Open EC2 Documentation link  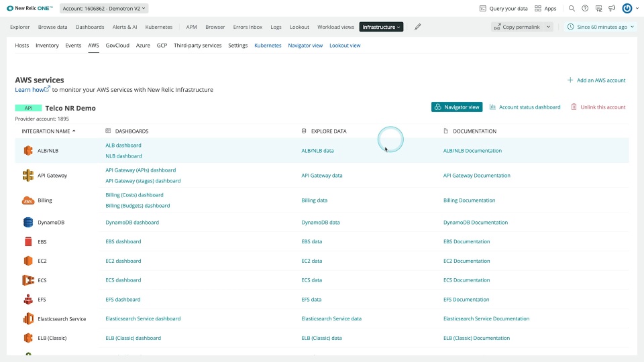coord(467,261)
